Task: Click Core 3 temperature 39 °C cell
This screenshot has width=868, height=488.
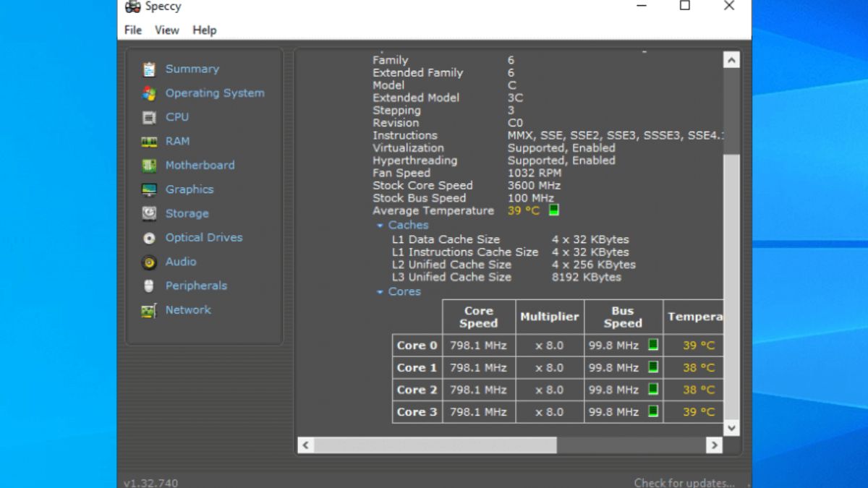Action: [x=699, y=411]
